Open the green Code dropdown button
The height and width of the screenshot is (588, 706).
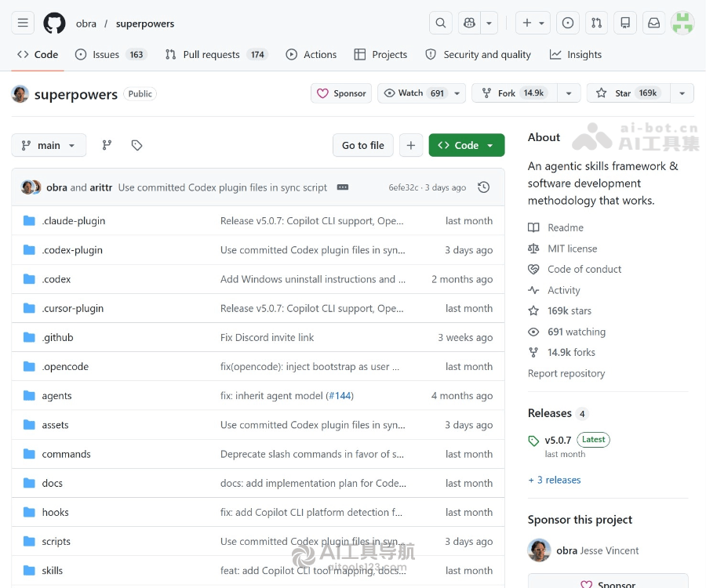(x=467, y=145)
